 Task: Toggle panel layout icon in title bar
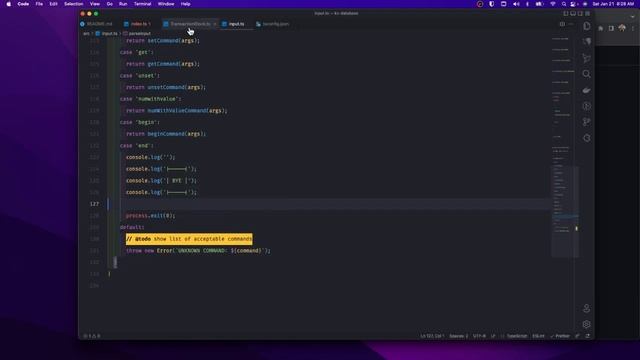pos(573,13)
